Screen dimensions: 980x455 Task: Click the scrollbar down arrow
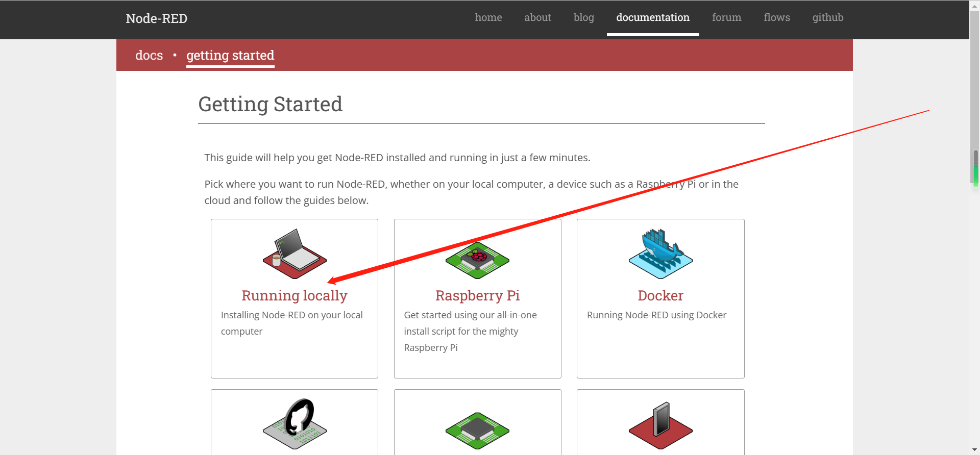pyautogui.click(x=975, y=450)
